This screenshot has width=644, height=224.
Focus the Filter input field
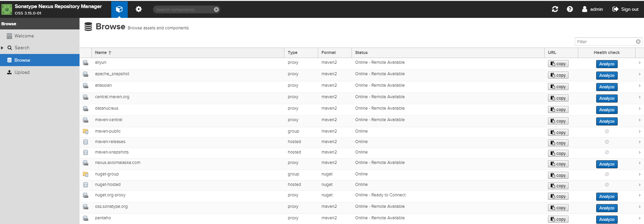pyautogui.click(x=605, y=42)
